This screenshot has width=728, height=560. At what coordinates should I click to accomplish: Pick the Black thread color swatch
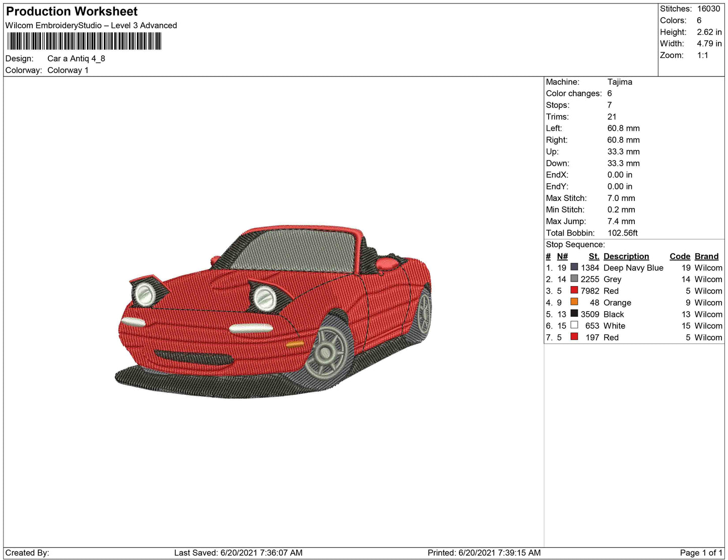click(574, 313)
